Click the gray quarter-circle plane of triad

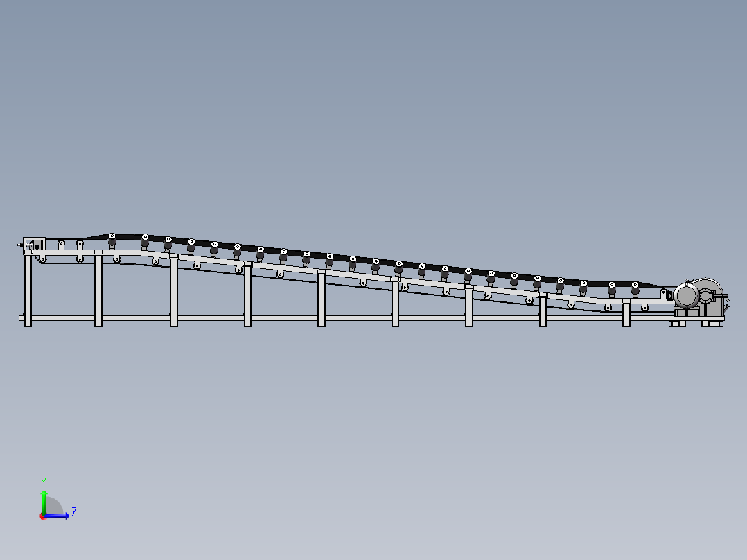(x=53, y=508)
